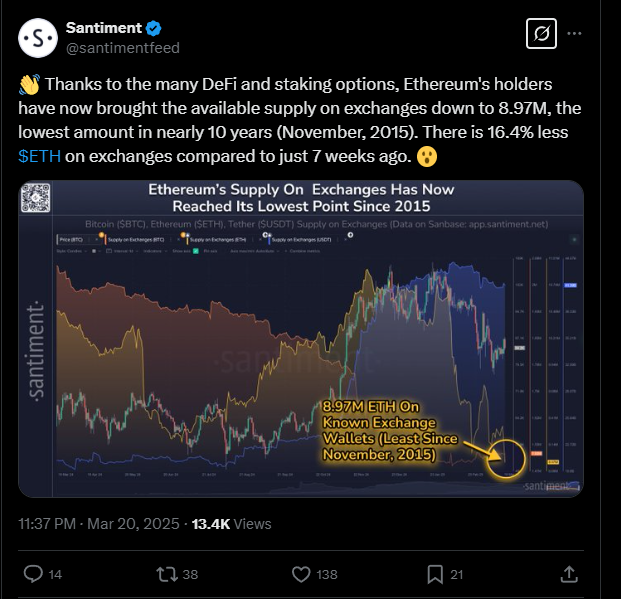Toggle like with the heart icon

click(301, 574)
